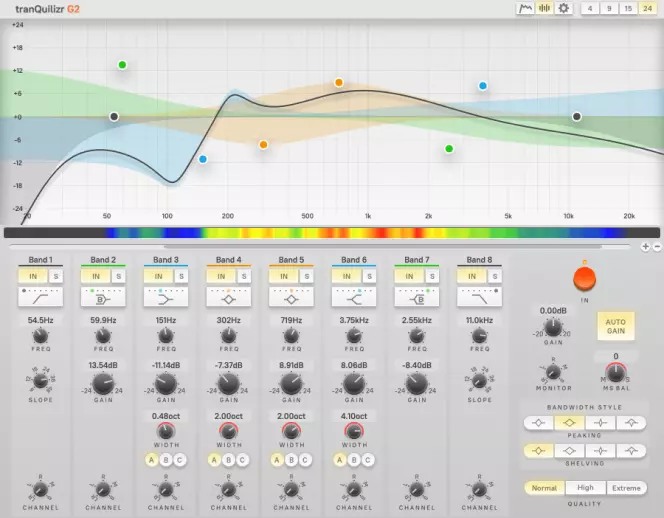Open Band 5 peaking filter type selector
The width and height of the screenshot is (664, 518).
tap(291, 296)
